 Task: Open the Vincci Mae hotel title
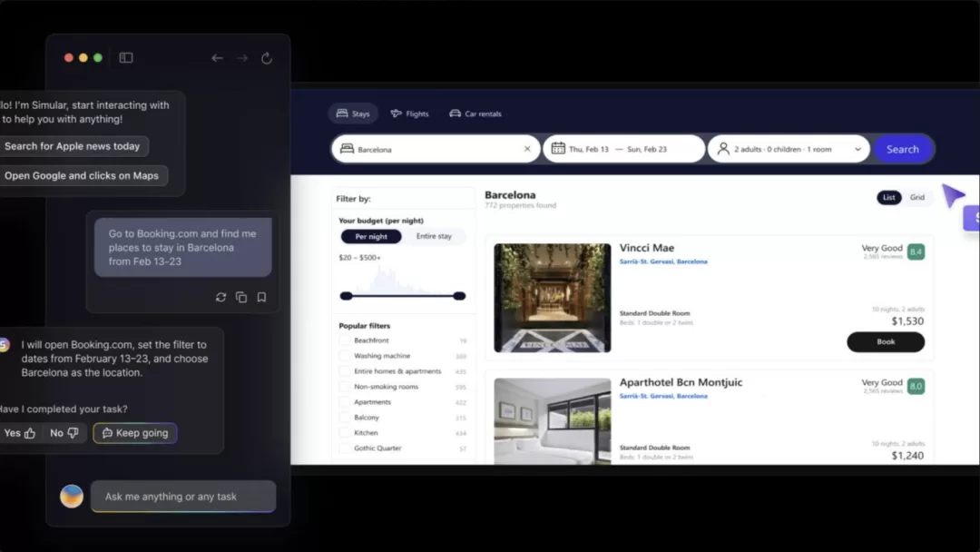click(x=647, y=248)
